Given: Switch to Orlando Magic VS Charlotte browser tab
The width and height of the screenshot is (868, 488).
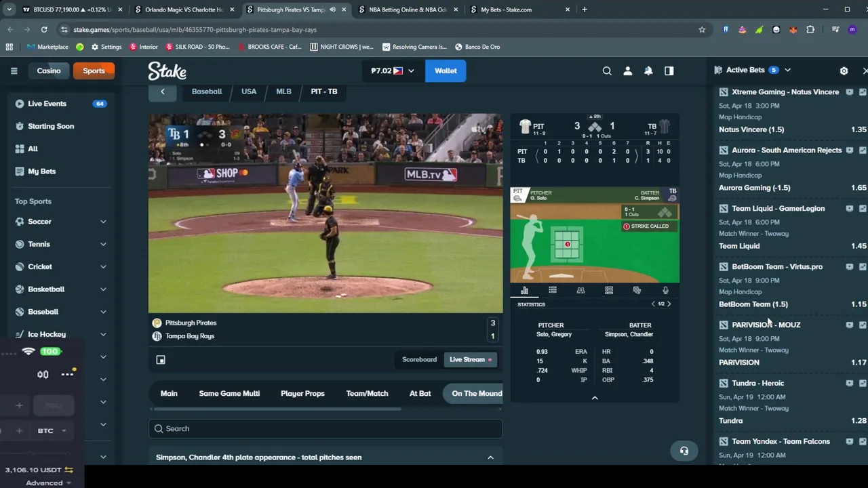Looking at the screenshot, I should tap(183, 9).
